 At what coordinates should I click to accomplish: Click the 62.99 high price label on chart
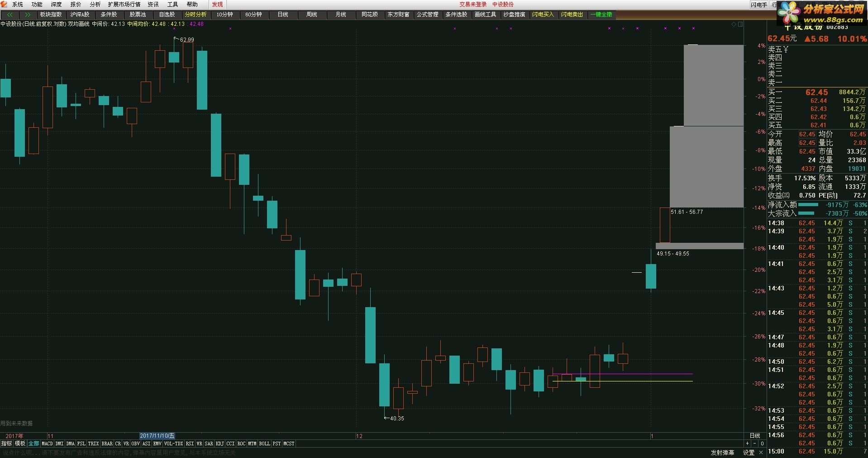click(187, 40)
